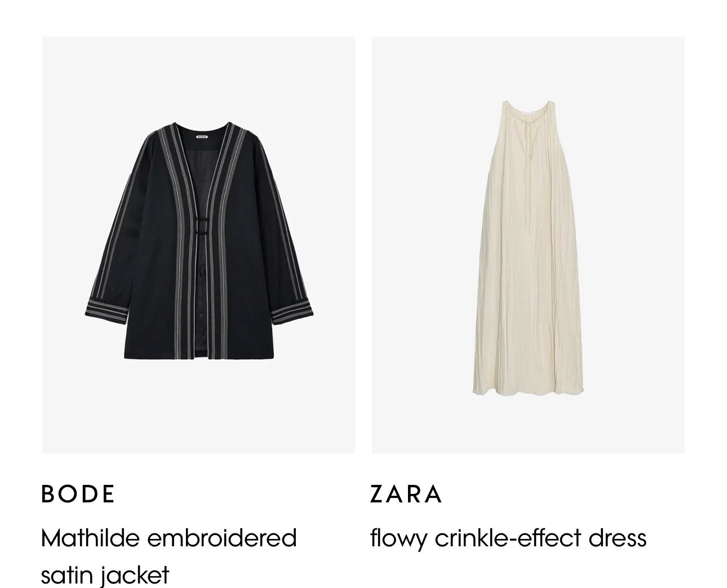Click the ZARA brand name

406,494
